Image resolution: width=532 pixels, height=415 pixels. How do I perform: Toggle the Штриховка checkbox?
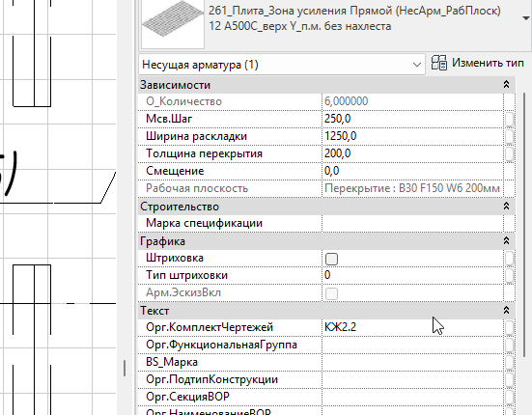(x=331, y=259)
